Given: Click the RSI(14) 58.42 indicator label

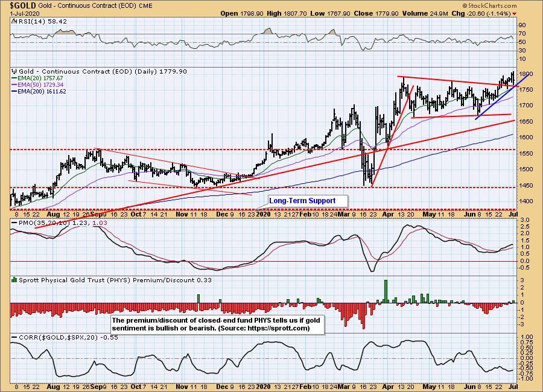Looking at the screenshot, I should tap(42, 21).
